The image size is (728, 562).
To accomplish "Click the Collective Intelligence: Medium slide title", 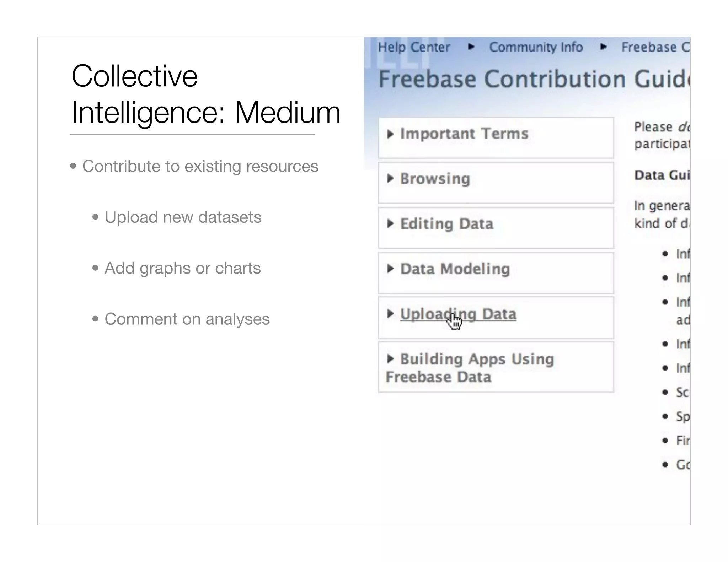I will click(x=205, y=94).
